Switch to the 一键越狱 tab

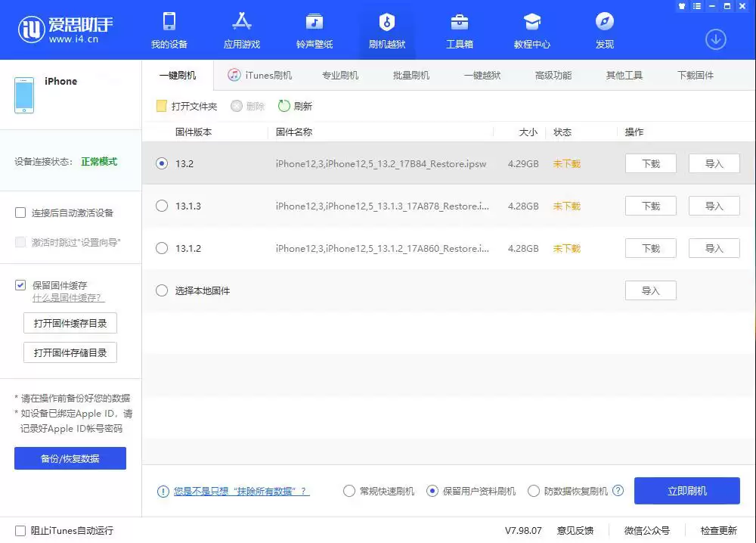(482, 75)
